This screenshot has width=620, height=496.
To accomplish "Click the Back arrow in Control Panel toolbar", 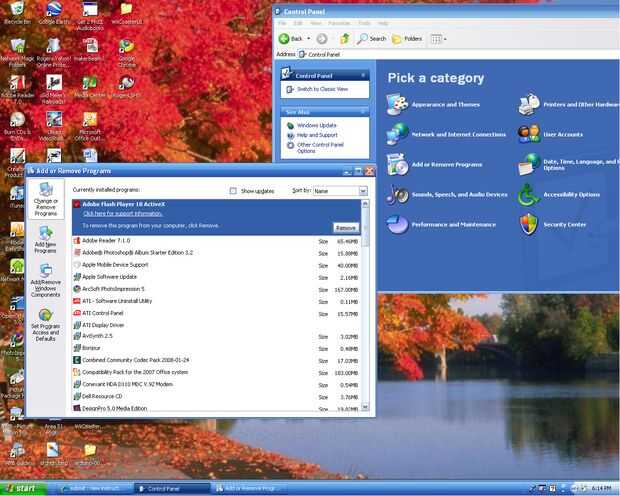I will [x=284, y=38].
